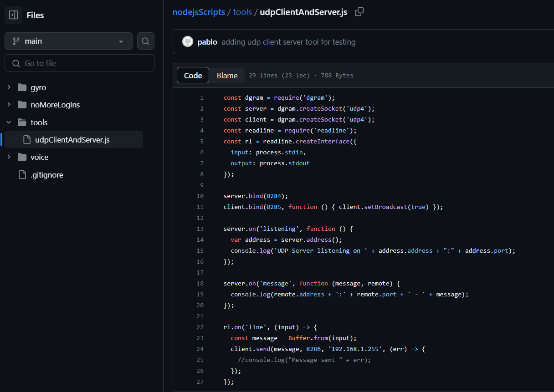This screenshot has width=554, height=392.
Task: Expand the gyro folder chevron
Action: pyautogui.click(x=9, y=87)
